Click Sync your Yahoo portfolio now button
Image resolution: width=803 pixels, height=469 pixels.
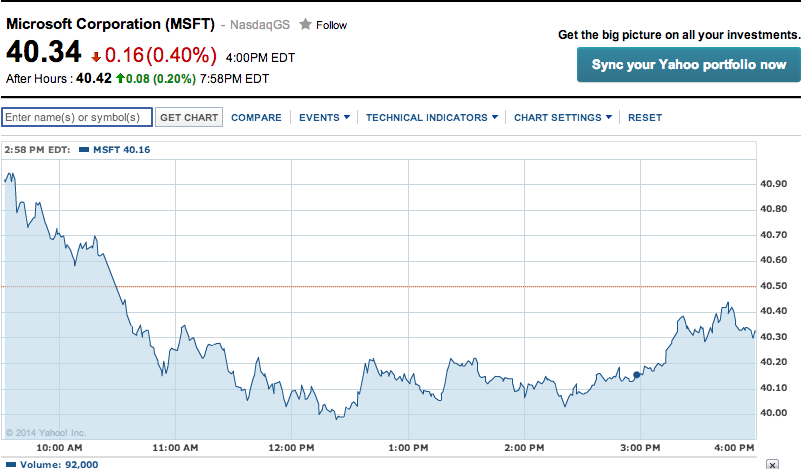pos(689,65)
